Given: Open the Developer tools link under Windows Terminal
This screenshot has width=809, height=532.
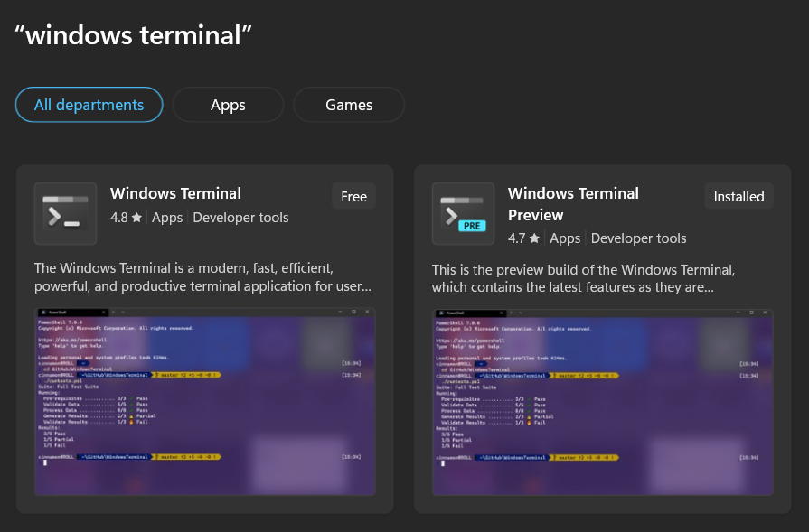Looking at the screenshot, I should [x=240, y=217].
